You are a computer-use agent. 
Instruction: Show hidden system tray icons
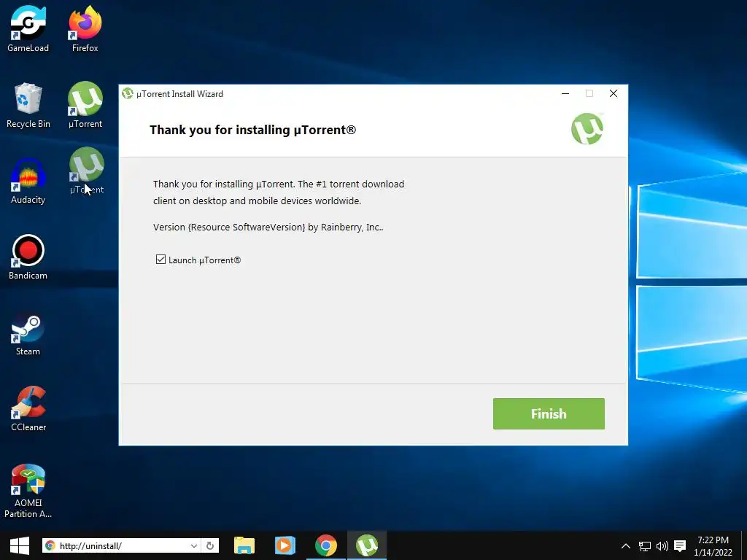[625, 546]
